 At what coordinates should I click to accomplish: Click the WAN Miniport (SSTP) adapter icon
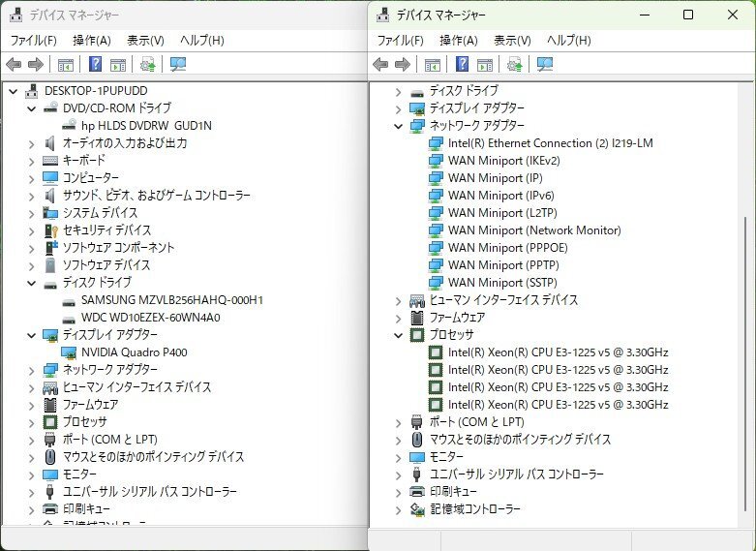[x=436, y=282]
